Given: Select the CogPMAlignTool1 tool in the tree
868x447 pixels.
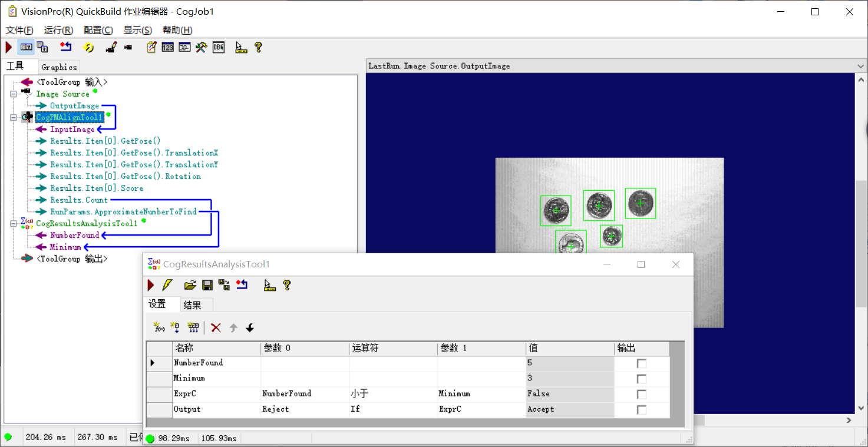Looking at the screenshot, I should coord(70,118).
